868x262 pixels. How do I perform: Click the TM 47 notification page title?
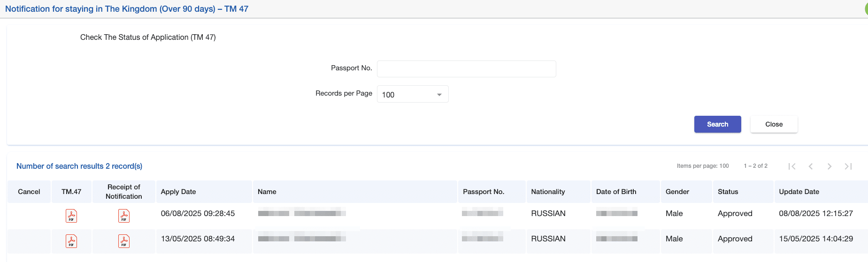click(127, 9)
